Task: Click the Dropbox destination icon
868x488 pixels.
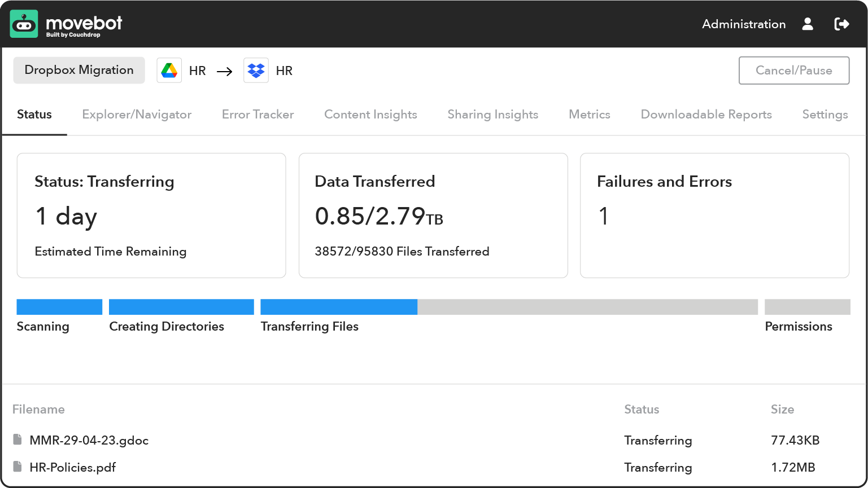Action: (x=256, y=71)
